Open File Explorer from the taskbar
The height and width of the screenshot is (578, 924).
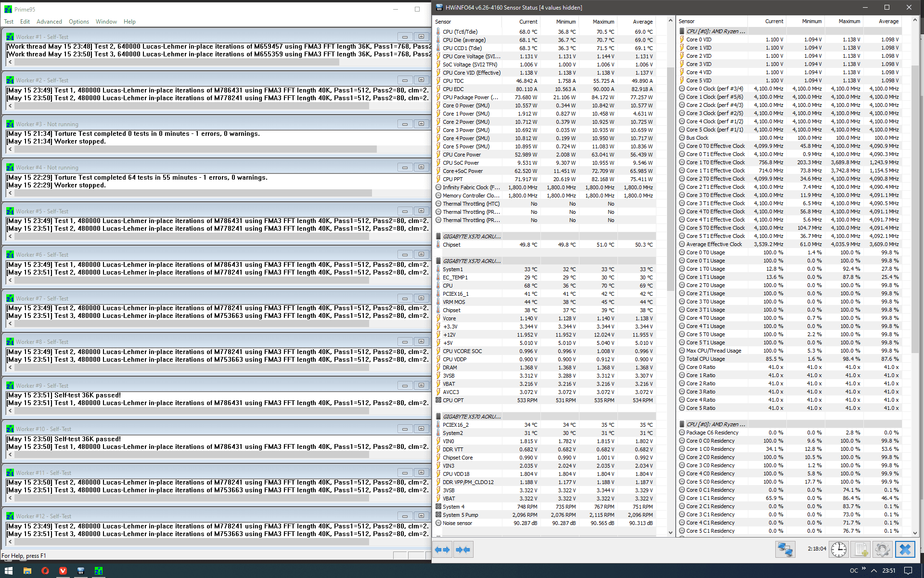(27, 571)
